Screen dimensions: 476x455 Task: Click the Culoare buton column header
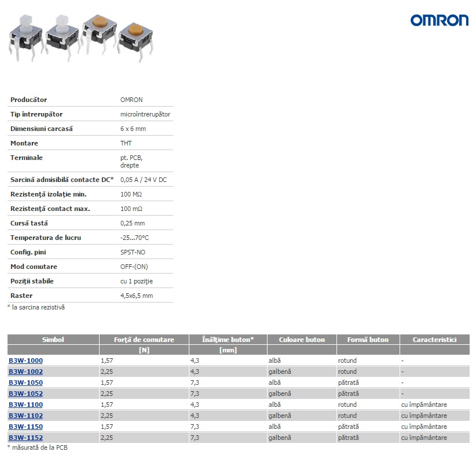tap(302, 340)
